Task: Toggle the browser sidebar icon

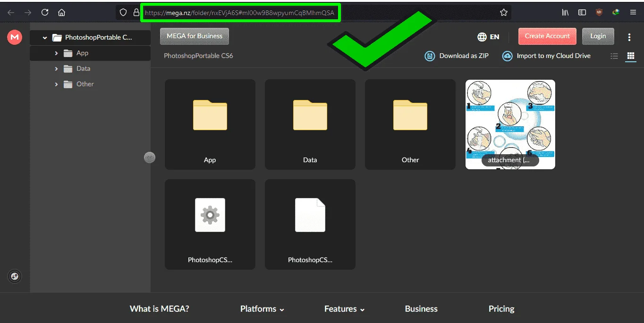Action: click(582, 13)
